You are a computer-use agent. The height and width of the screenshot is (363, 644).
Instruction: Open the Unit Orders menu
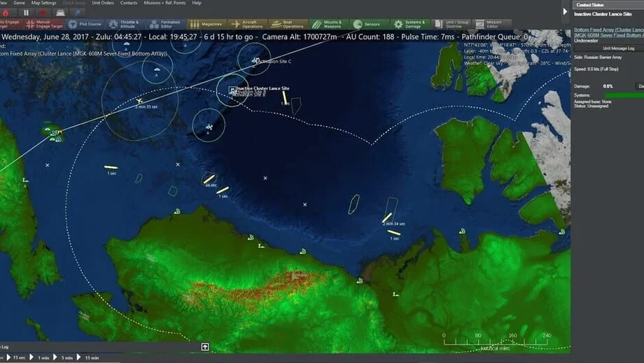103,3
